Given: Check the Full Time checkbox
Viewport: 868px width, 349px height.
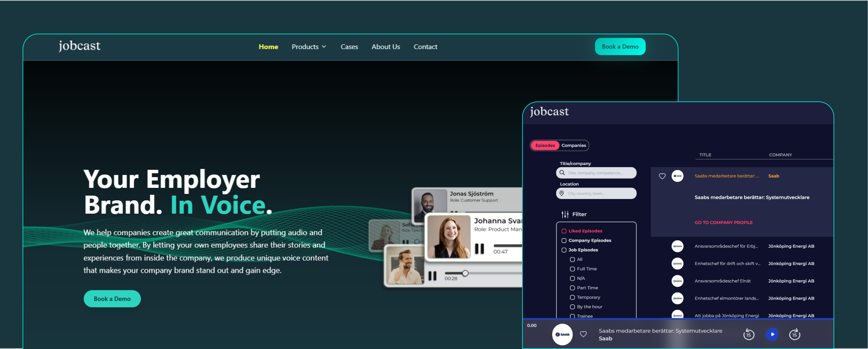Looking at the screenshot, I should [572, 269].
